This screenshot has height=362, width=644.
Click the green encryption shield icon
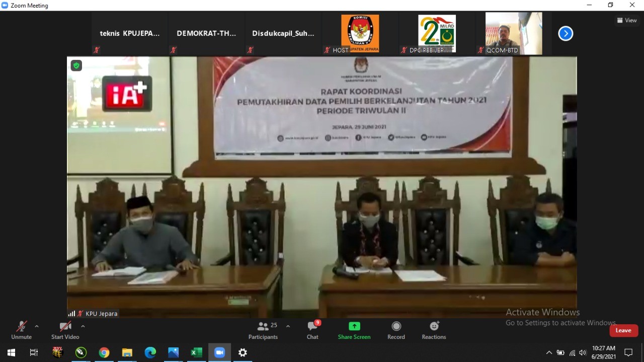(x=76, y=65)
